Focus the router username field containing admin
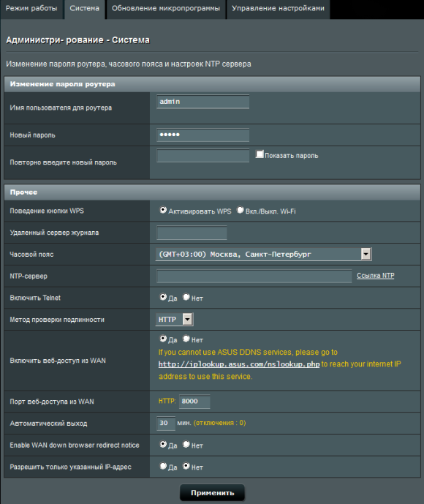Image resolution: width=424 pixels, height=504 pixels. coord(202,102)
